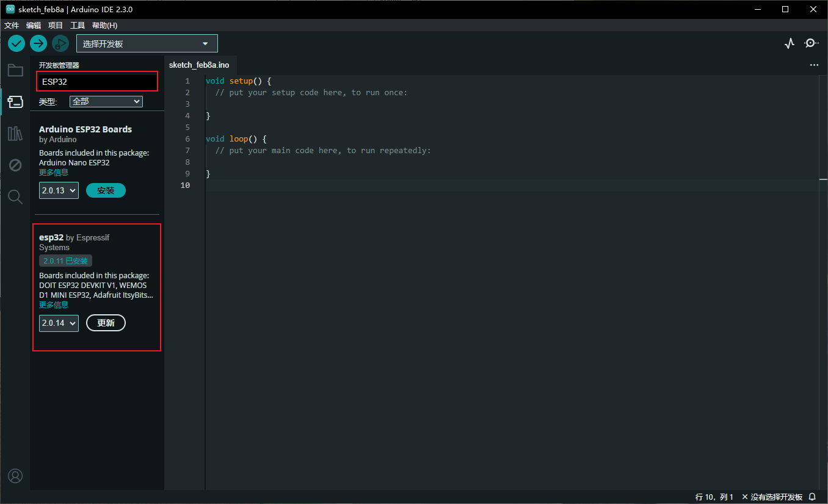Click the code line void setup() {

click(238, 81)
